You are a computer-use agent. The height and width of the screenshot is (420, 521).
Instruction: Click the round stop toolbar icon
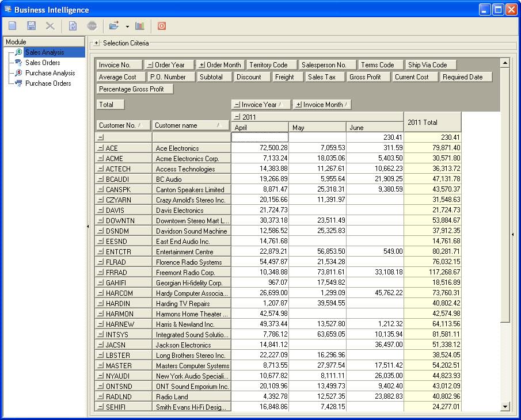92,26
